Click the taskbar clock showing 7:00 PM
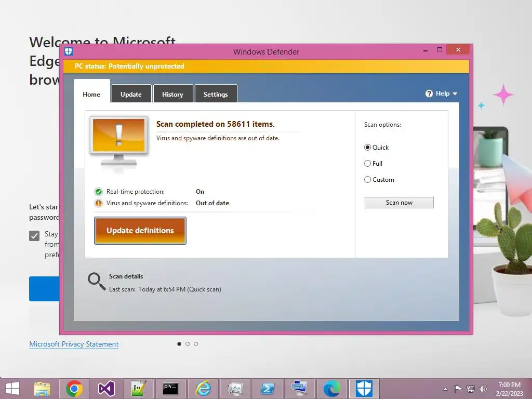The width and height of the screenshot is (532, 399). (x=509, y=389)
